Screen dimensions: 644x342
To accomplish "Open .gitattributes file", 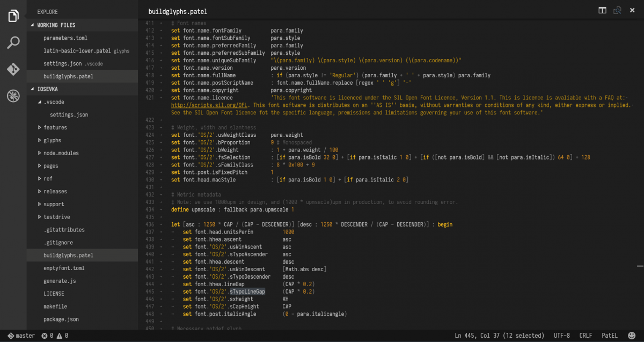I will [x=82, y=230].
